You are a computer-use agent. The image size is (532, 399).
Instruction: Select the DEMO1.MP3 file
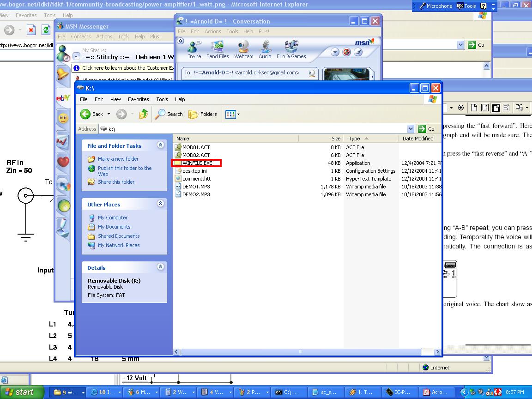(x=196, y=187)
